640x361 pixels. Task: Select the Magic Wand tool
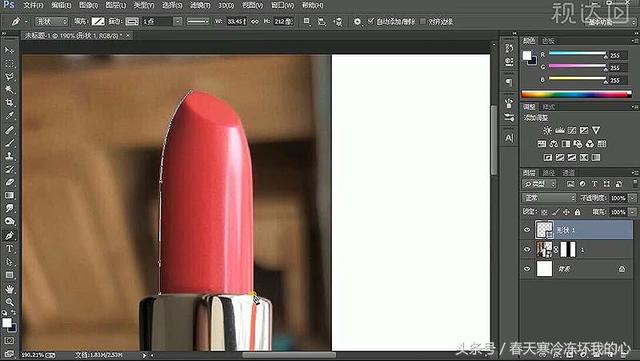pos(9,89)
